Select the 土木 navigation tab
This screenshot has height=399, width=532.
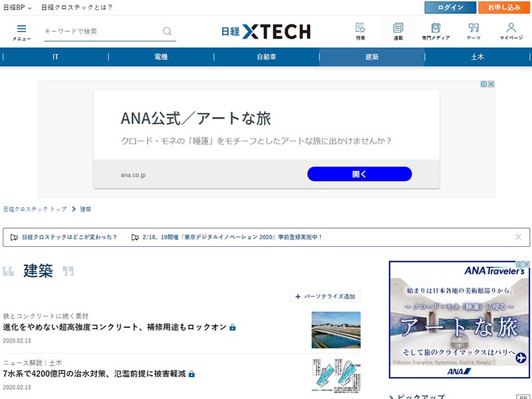click(477, 57)
